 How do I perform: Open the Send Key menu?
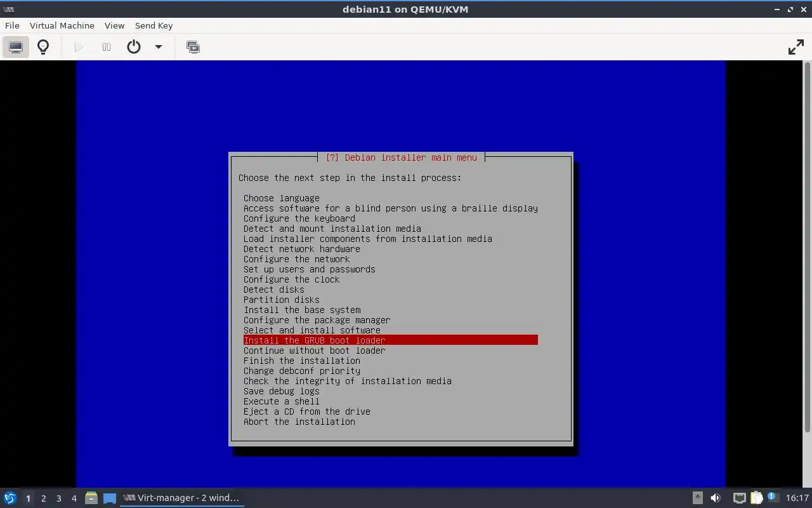(154, 25)
